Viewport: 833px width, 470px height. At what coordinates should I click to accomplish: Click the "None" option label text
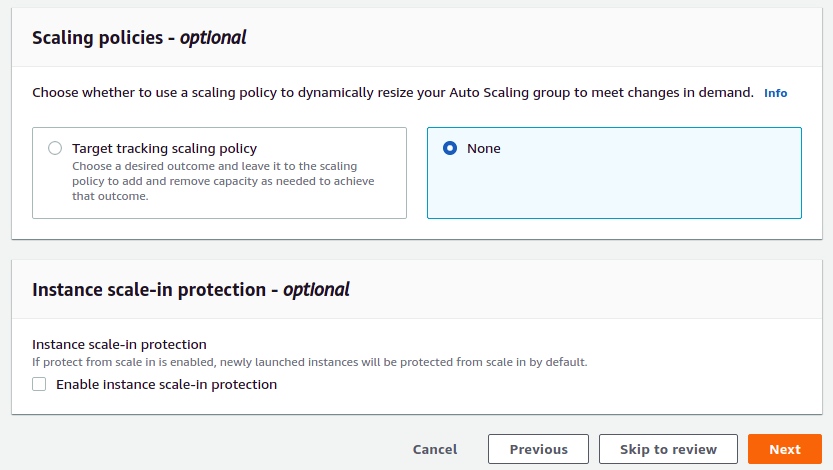click(x=484, y=148)
